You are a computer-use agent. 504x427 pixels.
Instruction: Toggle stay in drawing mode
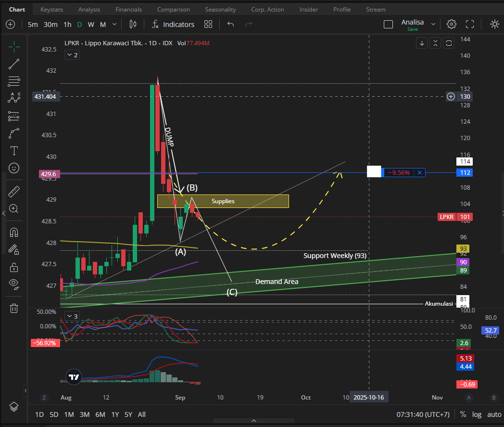click(14, 249)
